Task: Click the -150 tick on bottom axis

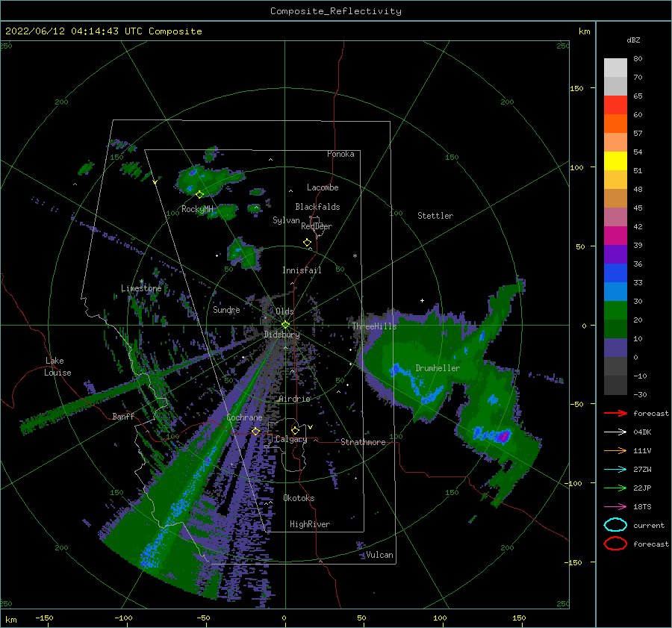Action: 44,618
